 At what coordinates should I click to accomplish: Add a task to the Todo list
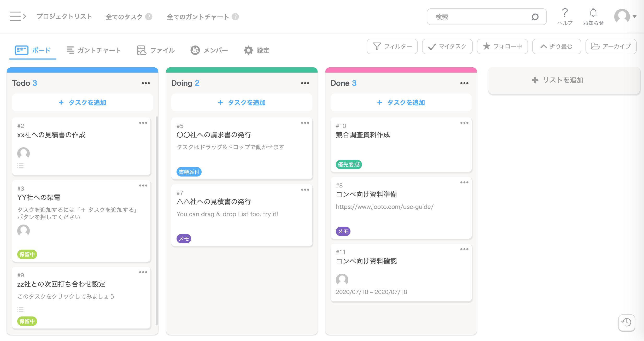[83, 102]
